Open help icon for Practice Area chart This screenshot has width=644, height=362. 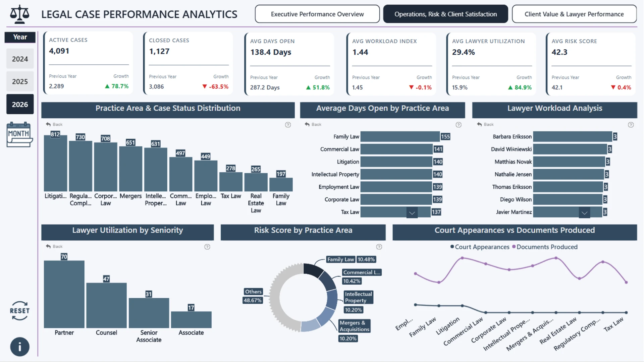click(x=288, y=125)
